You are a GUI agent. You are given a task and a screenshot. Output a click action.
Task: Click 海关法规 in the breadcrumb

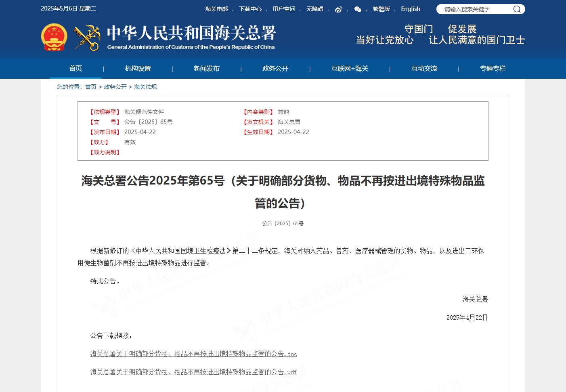pyautogui.click(x=145, y=87)
